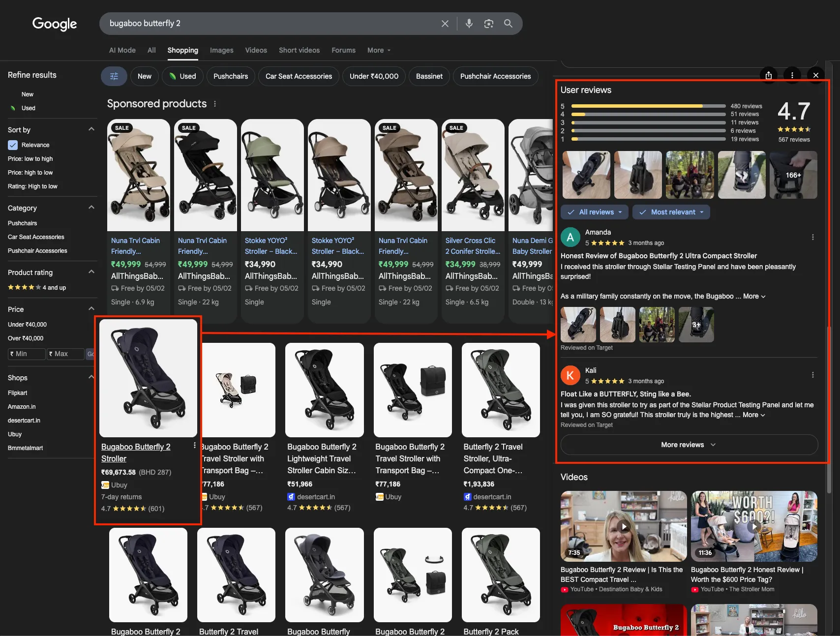
Task: Clear the search box with the X icon
Action: pos(445,24)
